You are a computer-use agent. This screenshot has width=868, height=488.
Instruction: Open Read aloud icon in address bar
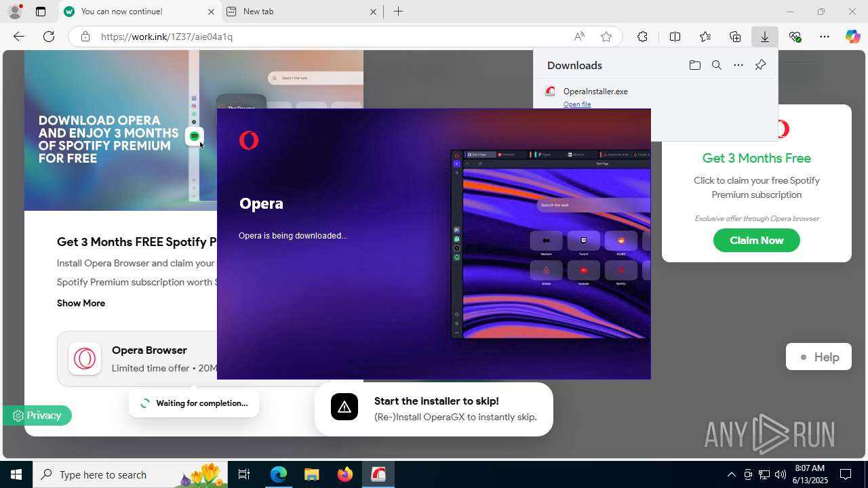pyautogui.click(x=579, y=37)
